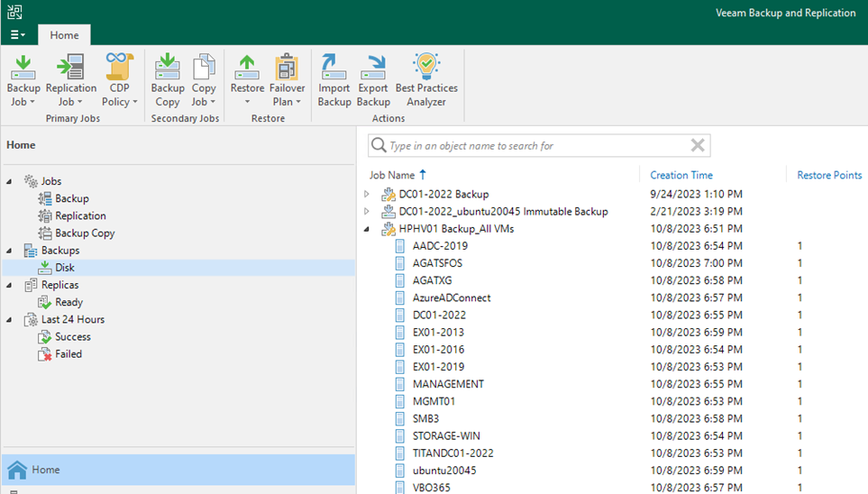
Task: Select the Backups tree node
Action: tap(59, 251)
